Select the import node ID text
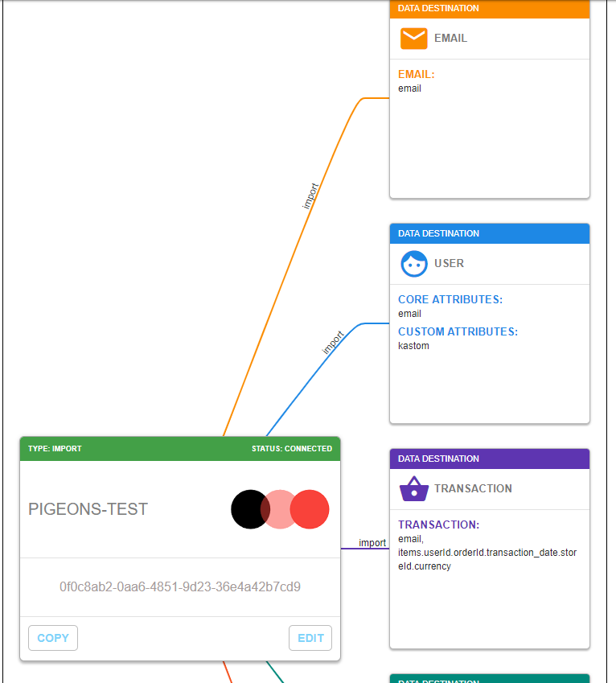Image resolution: width=616 pixels, height=683 pixels. coord(179,586)
